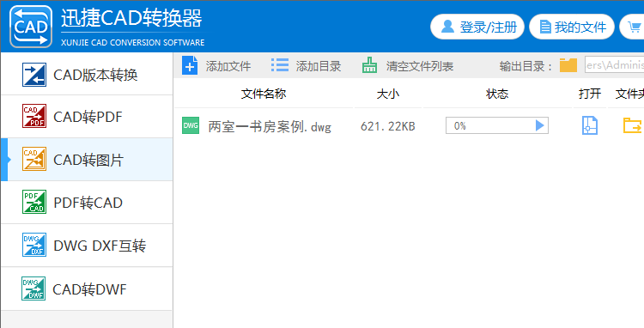Viewport: 644px width, 328px height.
Task: Click the green PDF转CAD icon
Action: (34, 202)
